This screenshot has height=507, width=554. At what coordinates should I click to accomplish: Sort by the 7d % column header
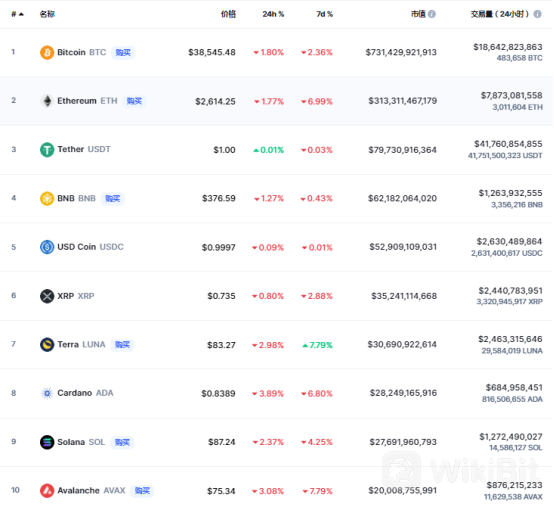tap(324, 14)
